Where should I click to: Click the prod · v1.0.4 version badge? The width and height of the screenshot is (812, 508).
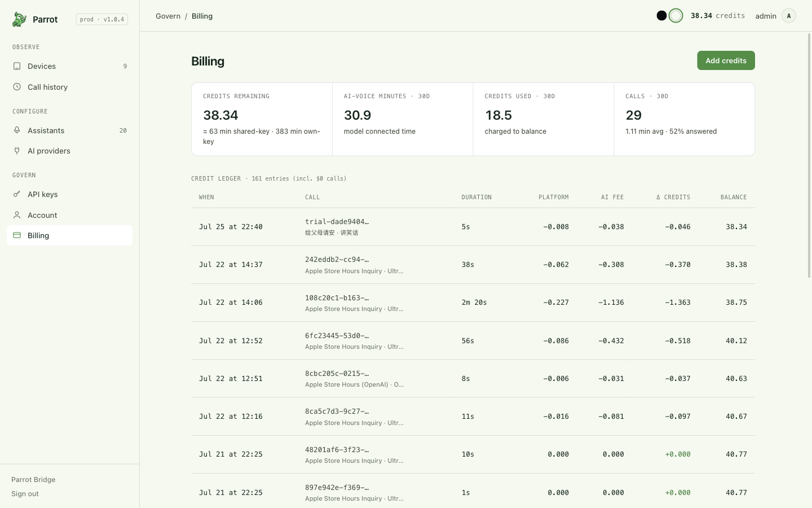click(x=102, y=19)
